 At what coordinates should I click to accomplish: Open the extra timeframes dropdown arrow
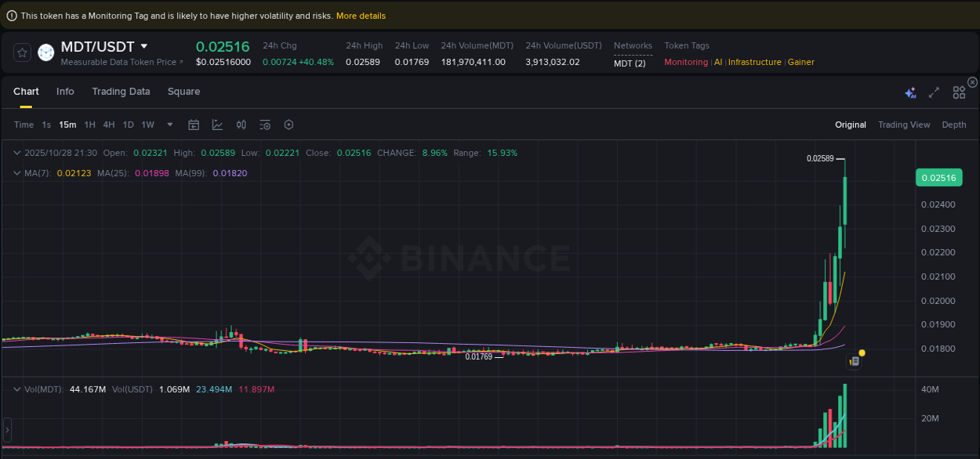coord(169,125)
